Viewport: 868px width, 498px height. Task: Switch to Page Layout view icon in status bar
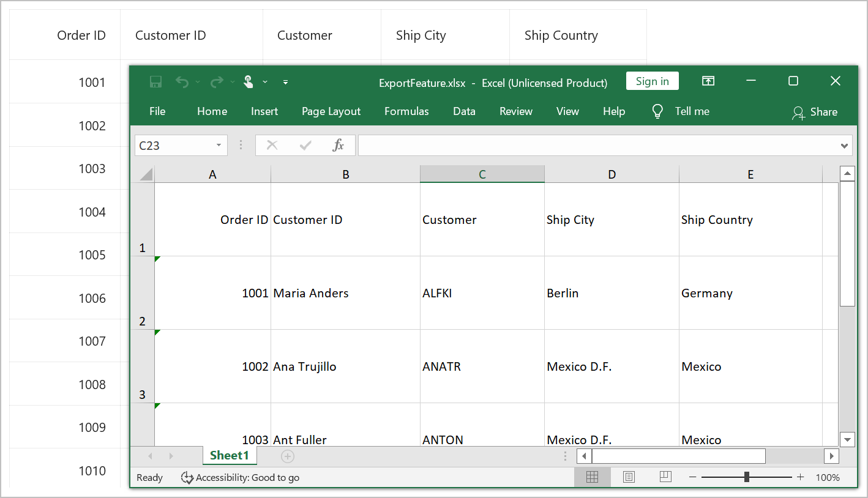(629, 477)
